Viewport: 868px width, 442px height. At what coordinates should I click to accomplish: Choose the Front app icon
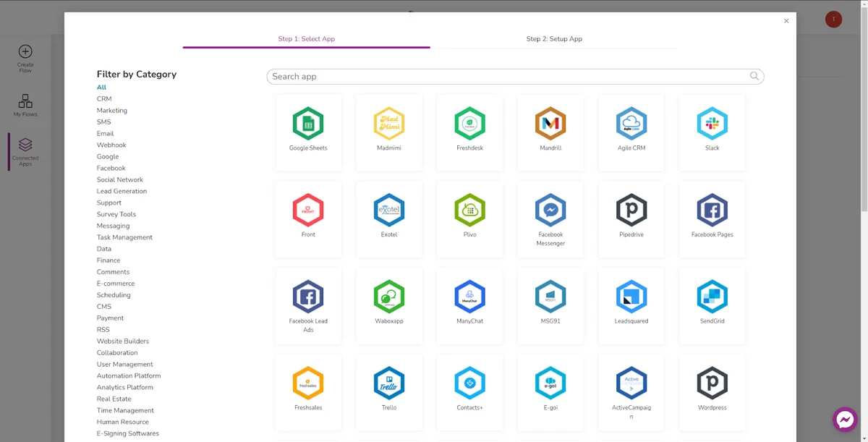pyautogui.click(x=308, y=211)
